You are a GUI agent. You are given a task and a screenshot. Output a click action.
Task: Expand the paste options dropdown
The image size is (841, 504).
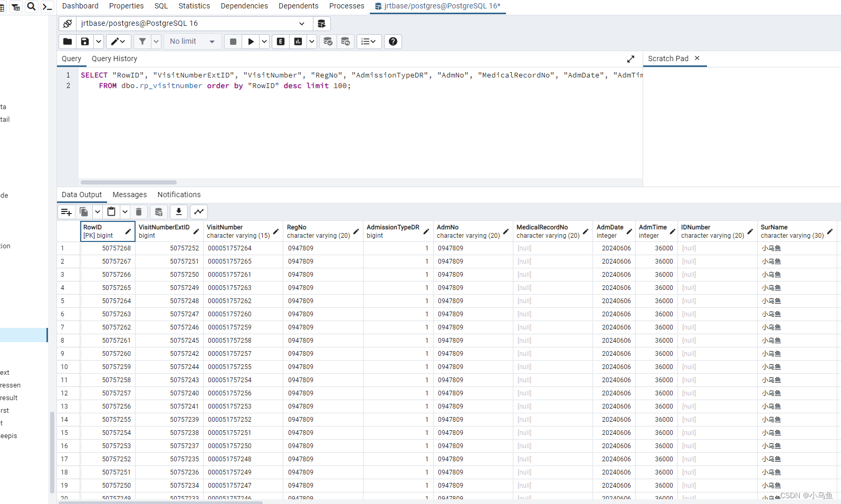(125, 212)
